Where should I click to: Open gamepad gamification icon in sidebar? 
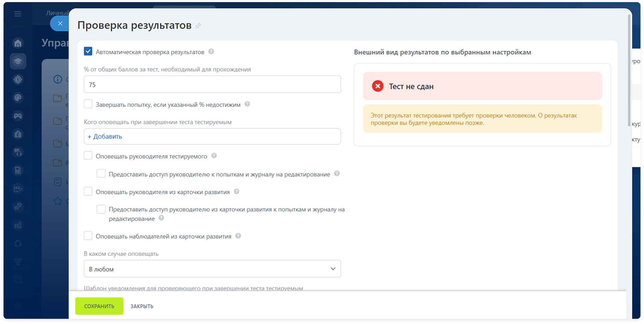[18, 116]
